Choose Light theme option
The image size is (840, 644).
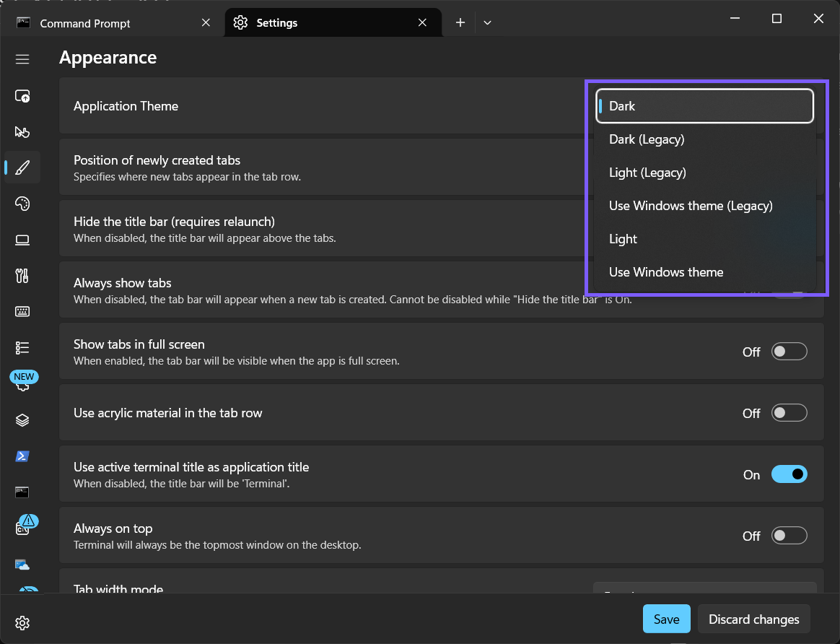[x=704, y=239]
